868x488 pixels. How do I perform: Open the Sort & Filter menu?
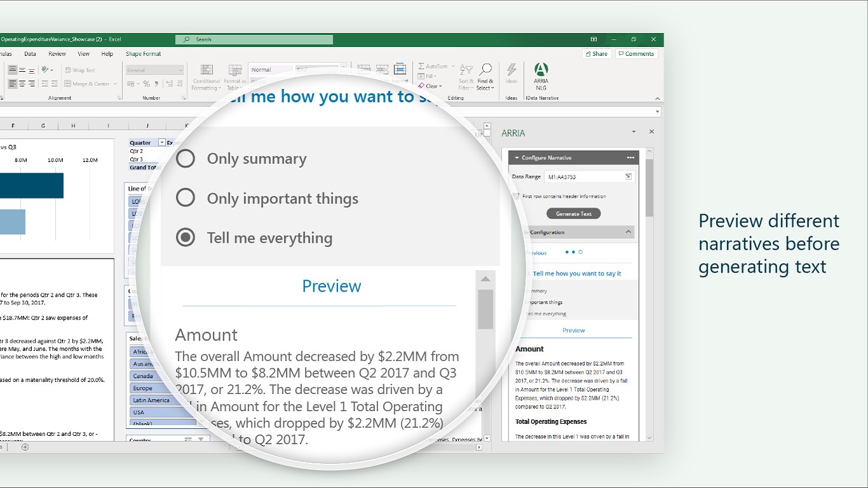pyautogui.click(x=466, y=76)
